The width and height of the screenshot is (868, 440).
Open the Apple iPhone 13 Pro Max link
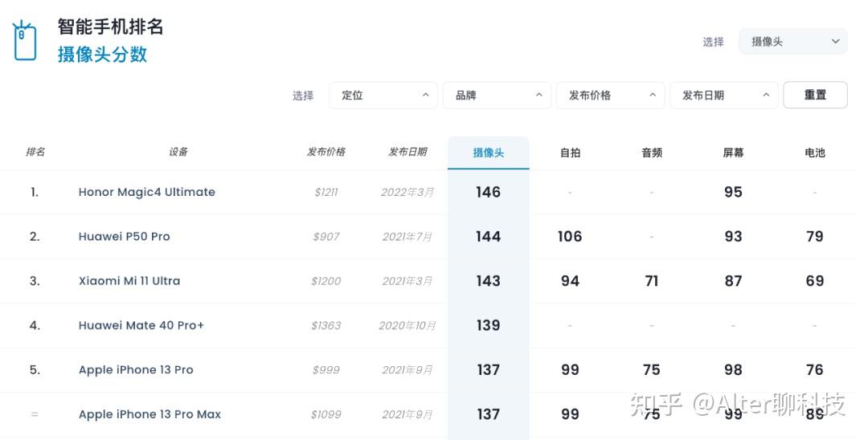click(149, 414)
